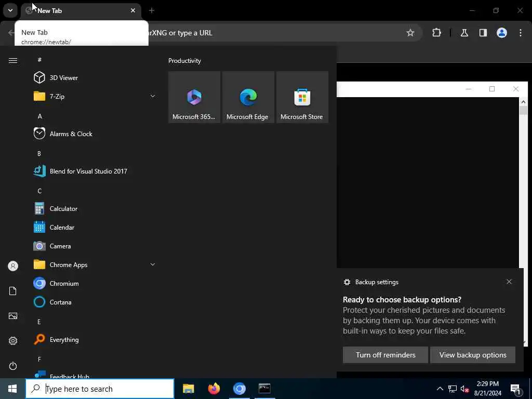
Task: Open the terminal window from taskbar
Action: pos(264,389)
